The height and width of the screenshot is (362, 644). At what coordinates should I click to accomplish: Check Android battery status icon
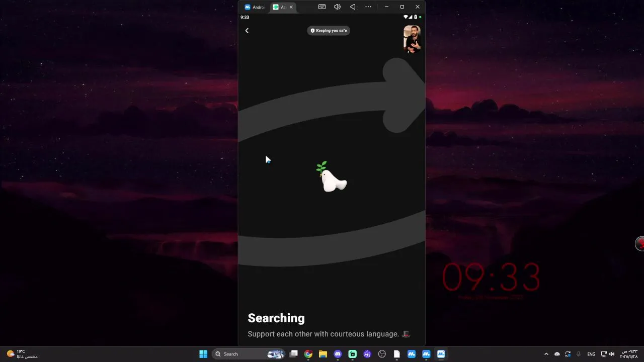pyautogui.click(x=415, y=17)
